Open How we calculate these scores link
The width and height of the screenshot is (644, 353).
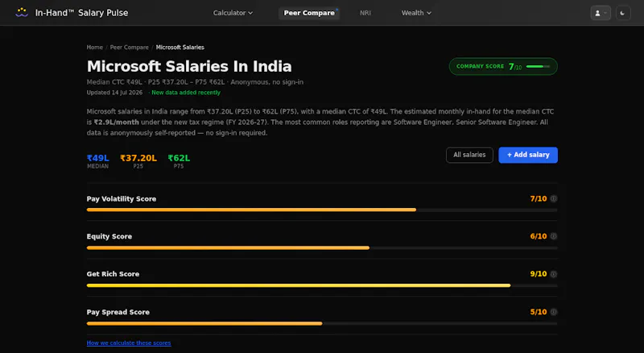pyautogui.click(x=129, y=343)
